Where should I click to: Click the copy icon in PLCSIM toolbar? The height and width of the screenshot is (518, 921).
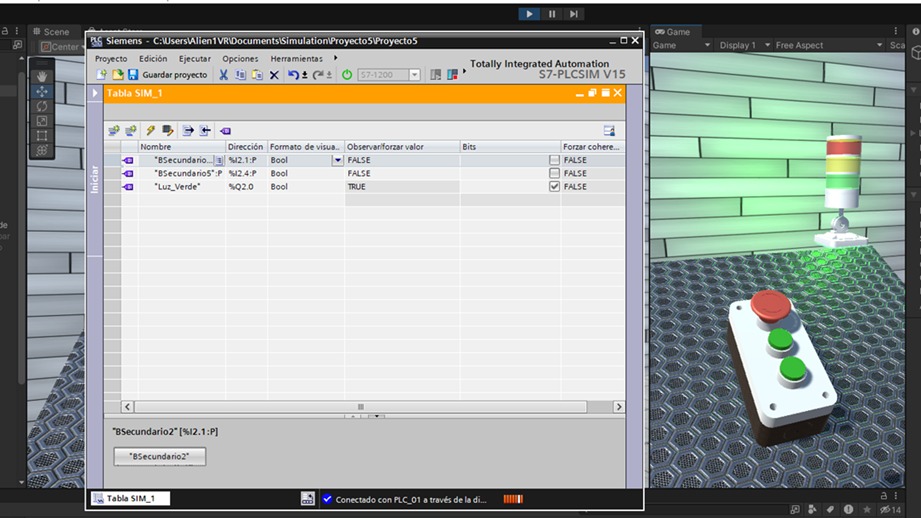pyautogui.click(x=240, y=75)
